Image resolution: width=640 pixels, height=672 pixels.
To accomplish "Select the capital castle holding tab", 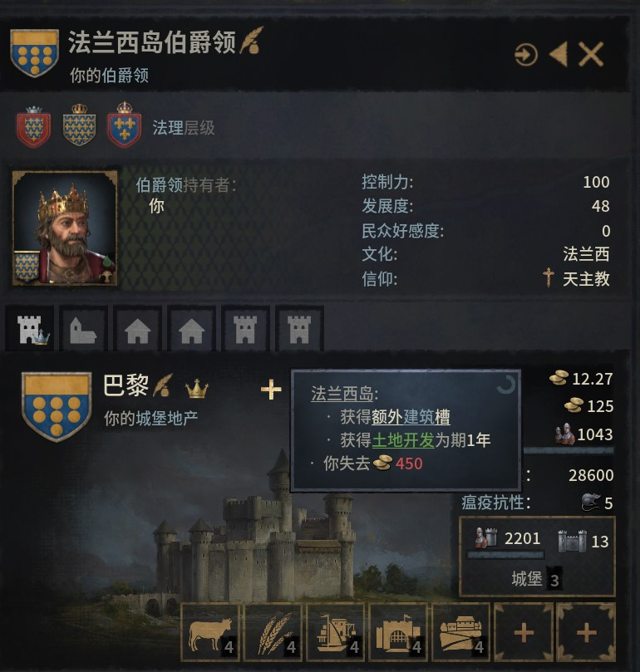I will point(30,329).
